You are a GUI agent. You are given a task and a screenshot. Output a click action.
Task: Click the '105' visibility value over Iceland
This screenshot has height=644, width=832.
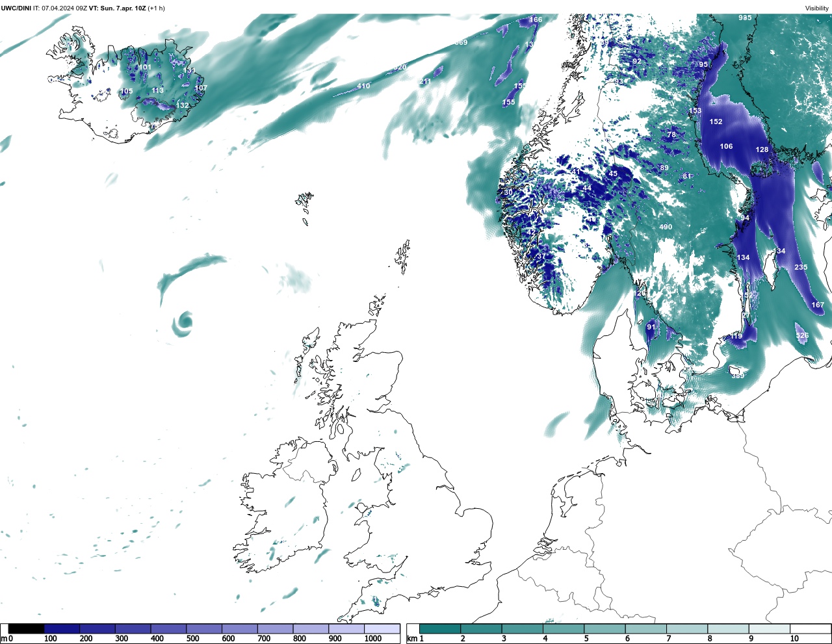click(127, 92)
